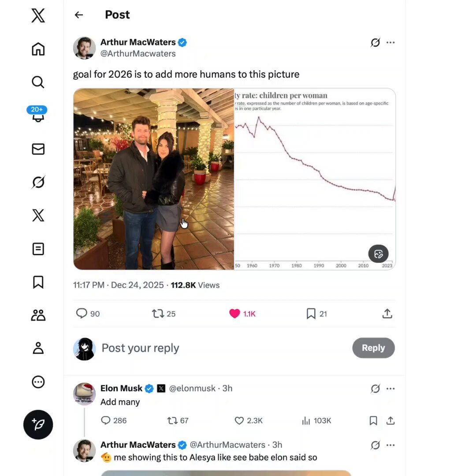
Task: Click the gray Reply button
Action: [x=373, y=348]
